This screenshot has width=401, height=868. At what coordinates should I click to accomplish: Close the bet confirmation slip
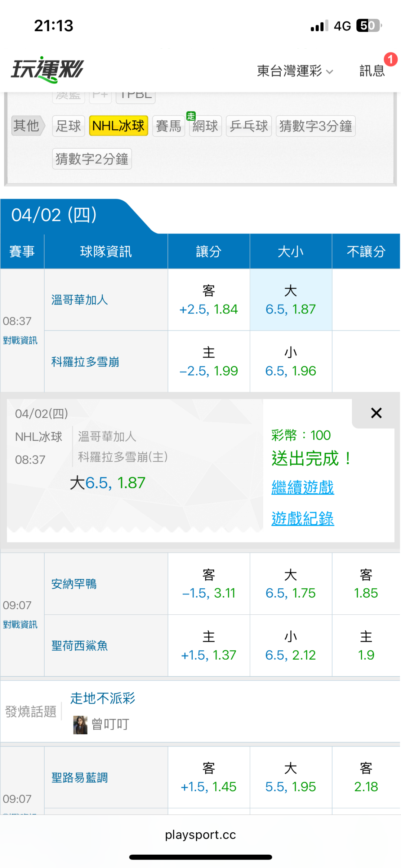point(376,413)
